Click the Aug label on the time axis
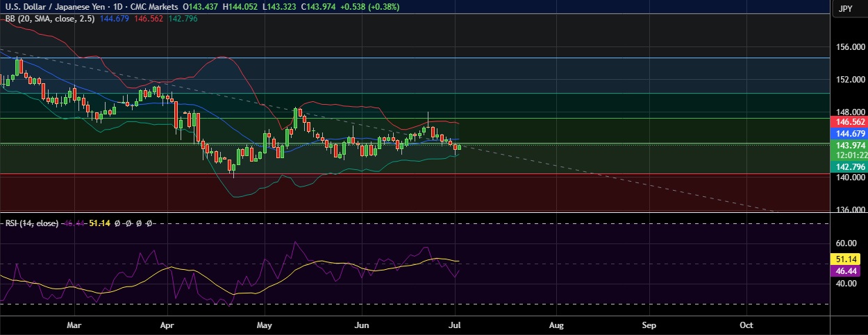 click(x=556, y=325)
